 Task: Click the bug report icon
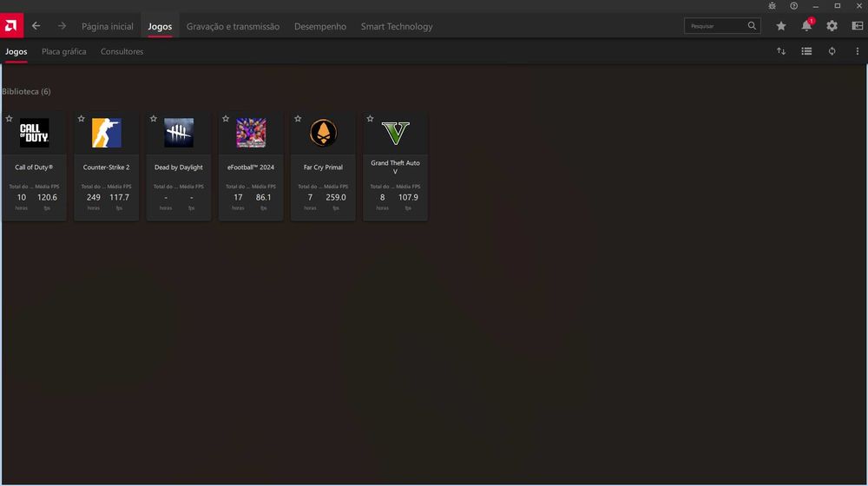[x=772, y=5]
